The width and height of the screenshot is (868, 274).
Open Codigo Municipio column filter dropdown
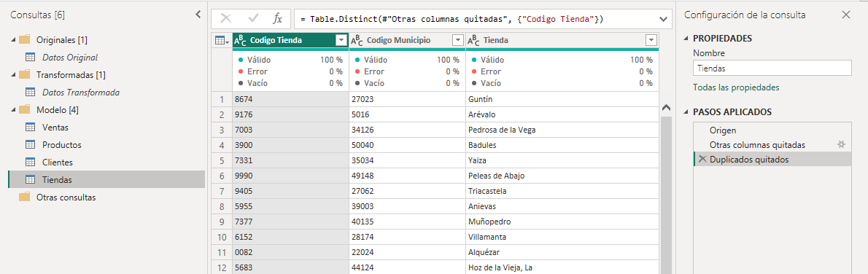458,40
